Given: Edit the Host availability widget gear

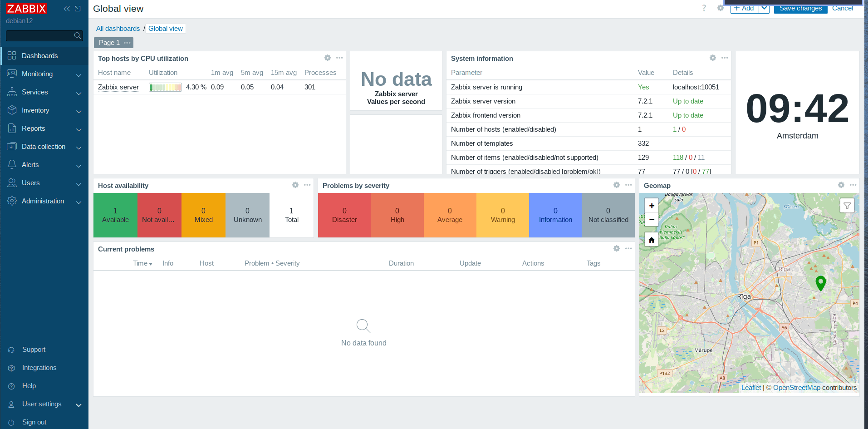Looking at the screenshot, I should 295,185.
